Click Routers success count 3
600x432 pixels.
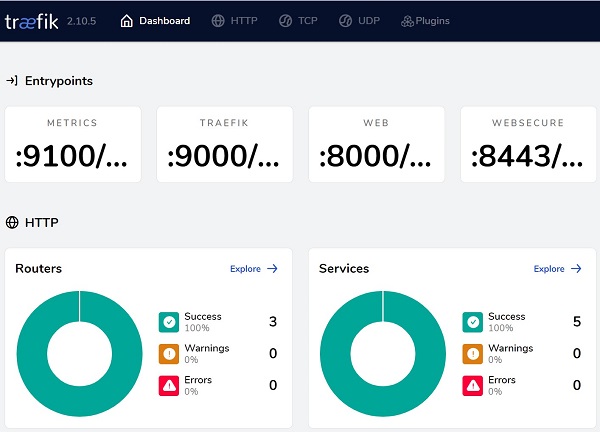pos(273,322)
